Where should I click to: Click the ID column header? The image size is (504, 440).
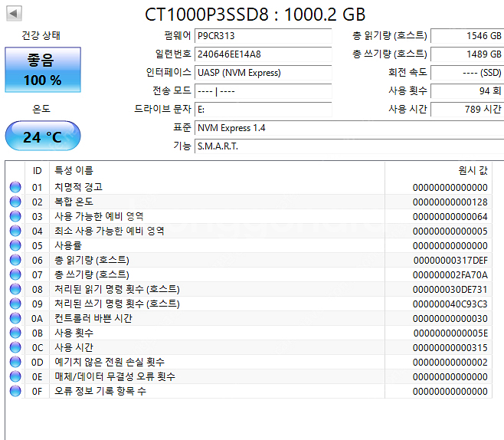pos(38,170)
